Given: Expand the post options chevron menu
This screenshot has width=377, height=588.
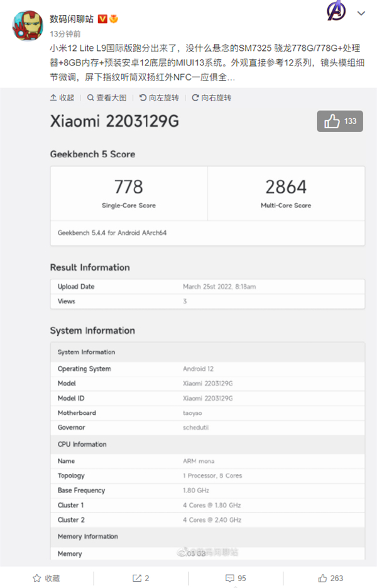Looking at the screenshot, I should click(361, 13).
